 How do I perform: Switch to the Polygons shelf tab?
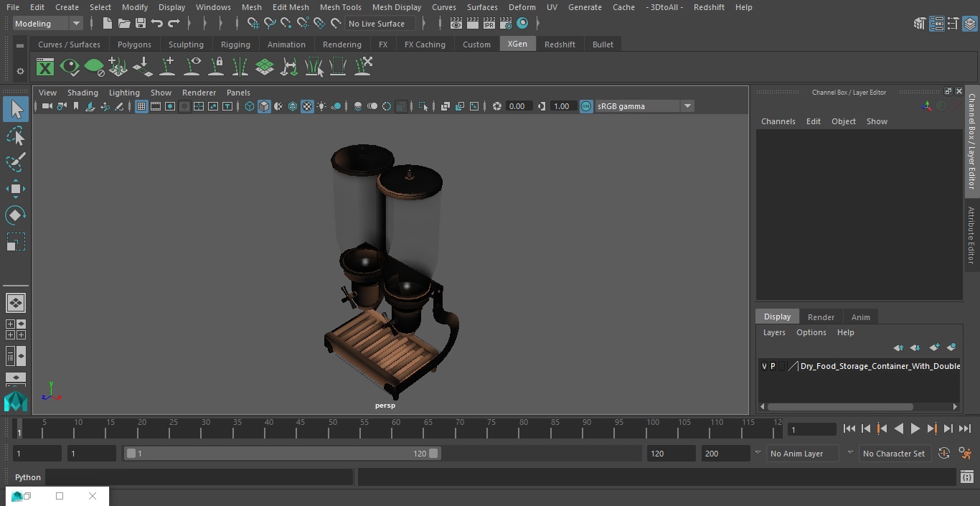(134, 44)
